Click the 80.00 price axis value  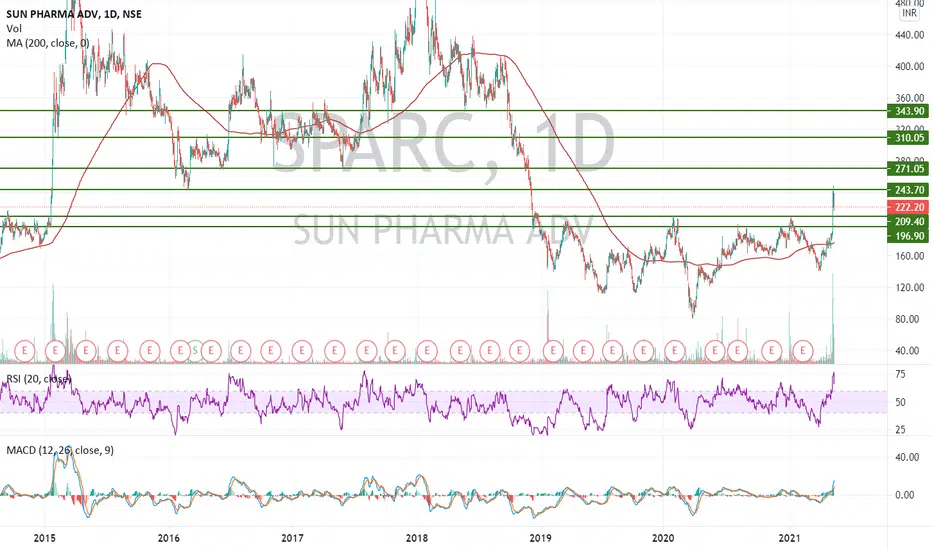coord(909,319)
